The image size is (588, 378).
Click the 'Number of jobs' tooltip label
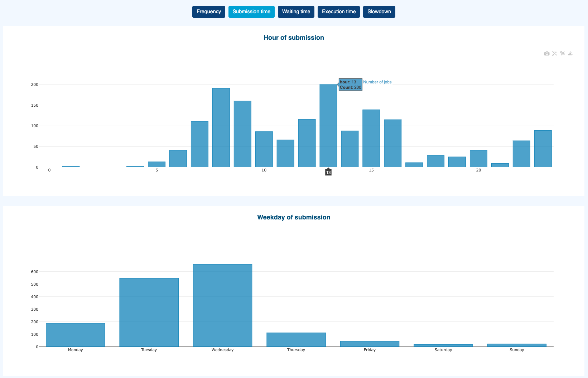(x=377, y=82)
